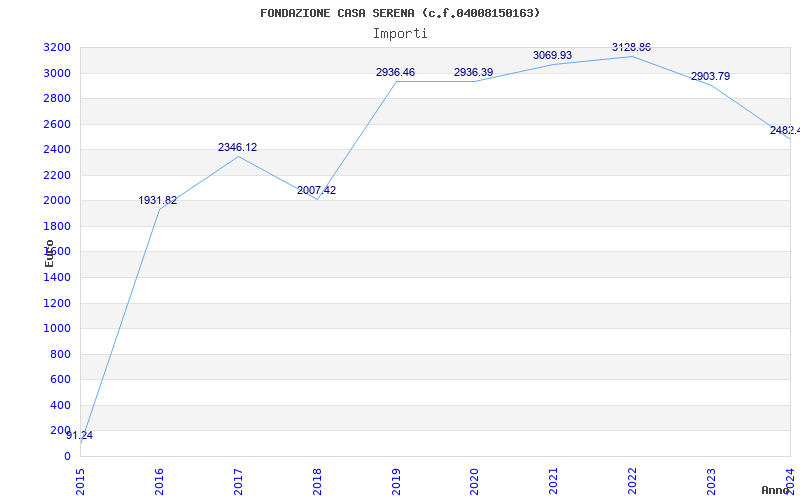Select the data label 2936.39
This screenshot has width=800, height=500.
pos(473,72)
